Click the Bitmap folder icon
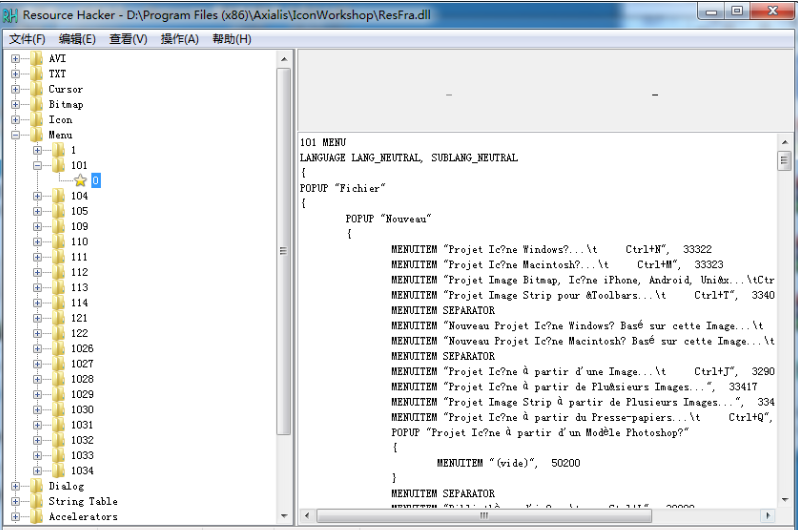 [37, 105]
